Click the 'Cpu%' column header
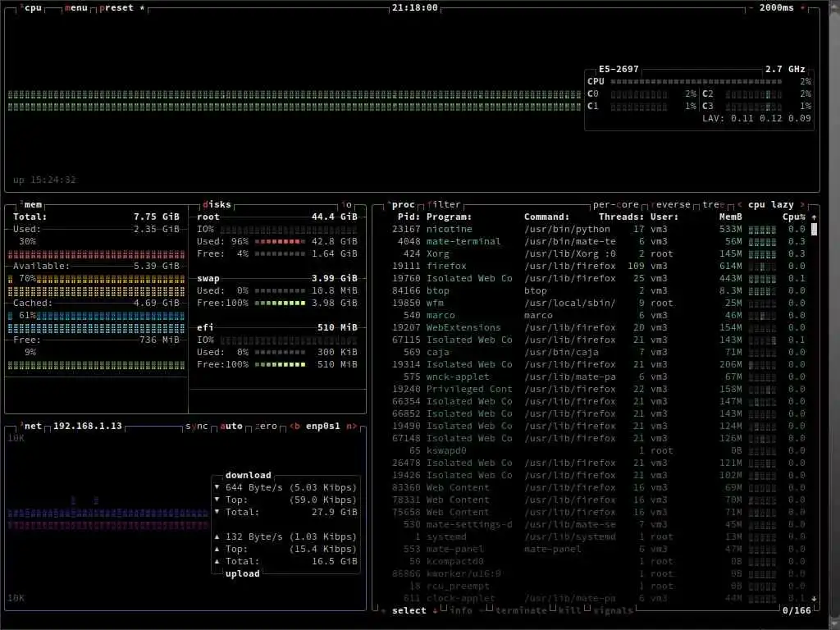Screen dimensions: 840x630 (x=794, y=217)
